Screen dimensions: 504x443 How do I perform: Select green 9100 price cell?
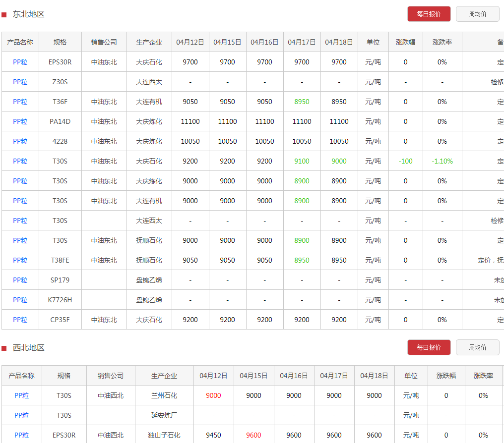coord(302,161)
